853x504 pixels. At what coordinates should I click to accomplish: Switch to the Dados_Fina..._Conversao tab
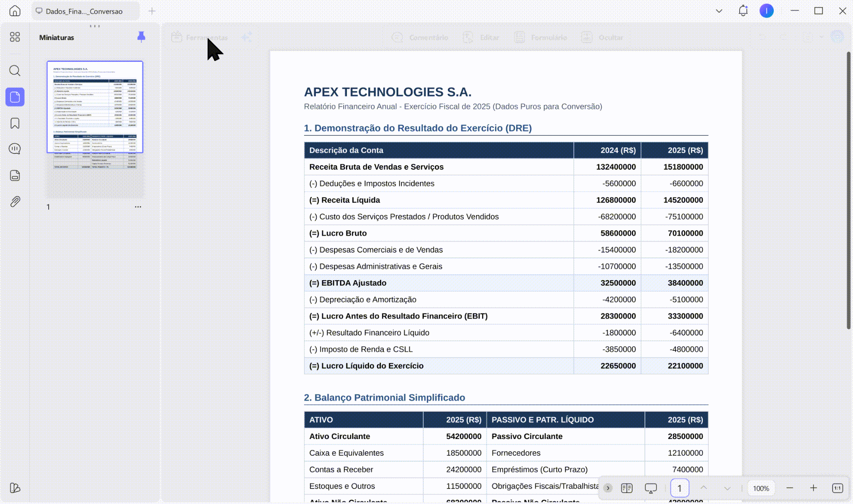click(85, 11)
